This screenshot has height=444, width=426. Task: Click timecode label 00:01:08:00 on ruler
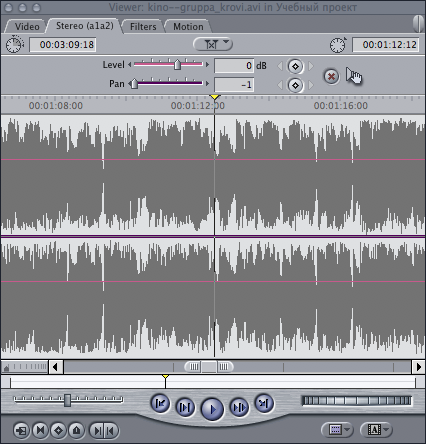pyautogui.click(x=56, y=106)
